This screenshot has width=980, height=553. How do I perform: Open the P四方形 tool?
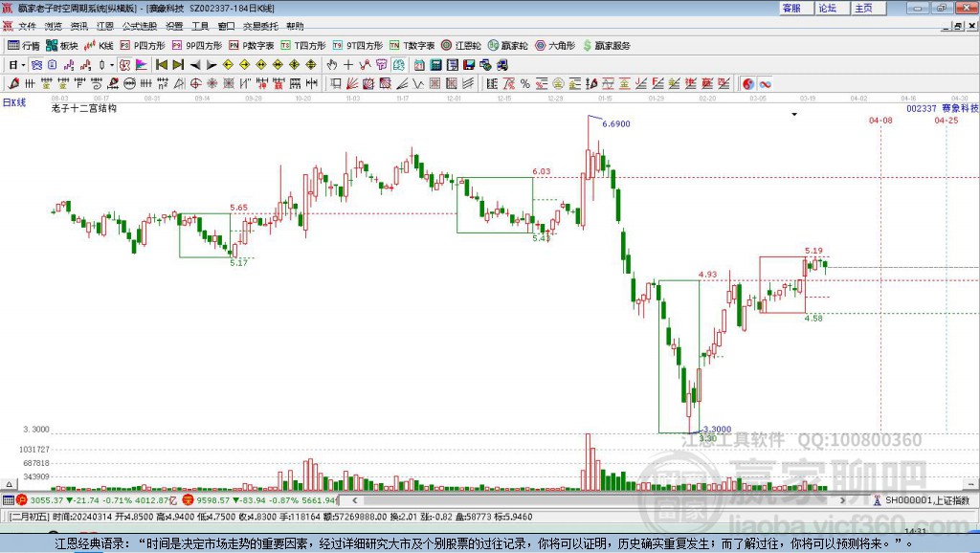click(143, 46)
